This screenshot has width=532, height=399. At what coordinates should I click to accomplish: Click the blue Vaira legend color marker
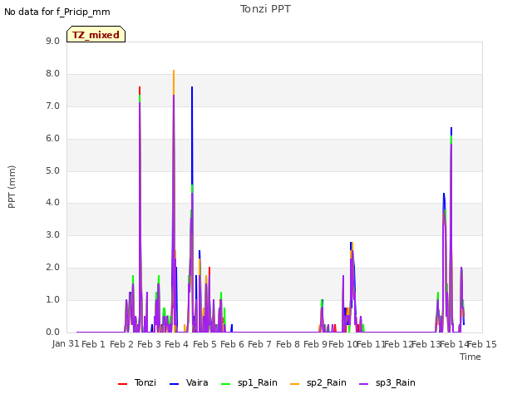pyautogui.click(x=174, y=384)
